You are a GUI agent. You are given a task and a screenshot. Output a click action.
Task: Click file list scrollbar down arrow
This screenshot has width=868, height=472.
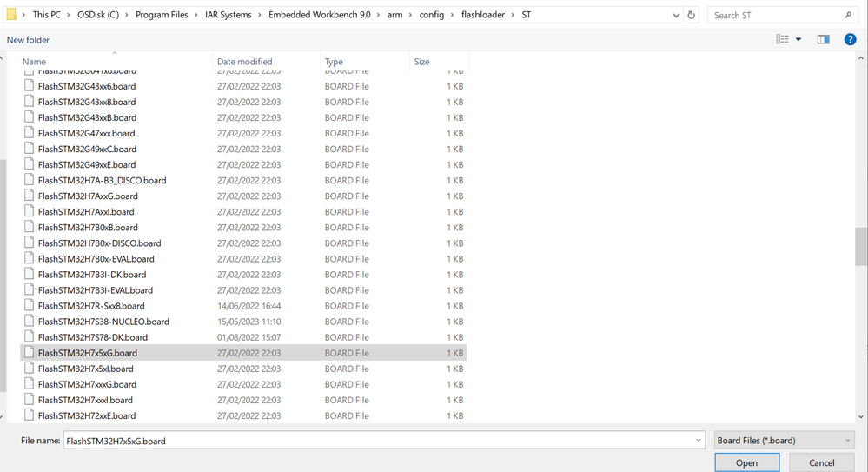[x=861, y=416]
